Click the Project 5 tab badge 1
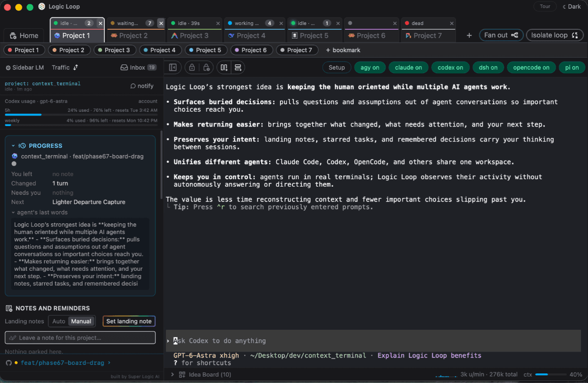Viewport: 588px width, 383px height. [x=327, y=23]
